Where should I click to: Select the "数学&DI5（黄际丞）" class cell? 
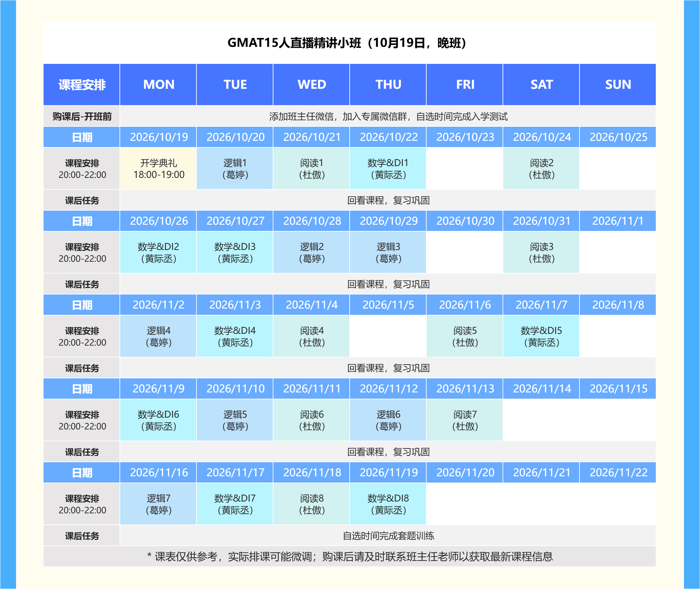click(x=541, y=336)
